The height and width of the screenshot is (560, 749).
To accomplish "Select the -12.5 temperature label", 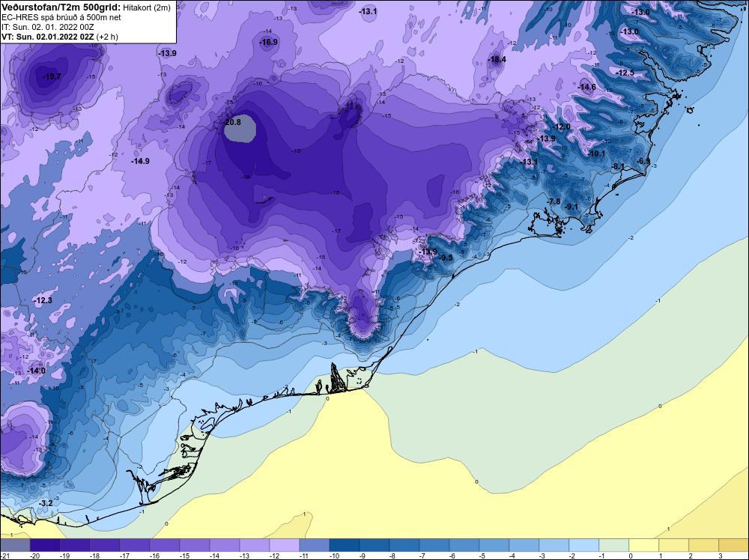I will [625, 73].
